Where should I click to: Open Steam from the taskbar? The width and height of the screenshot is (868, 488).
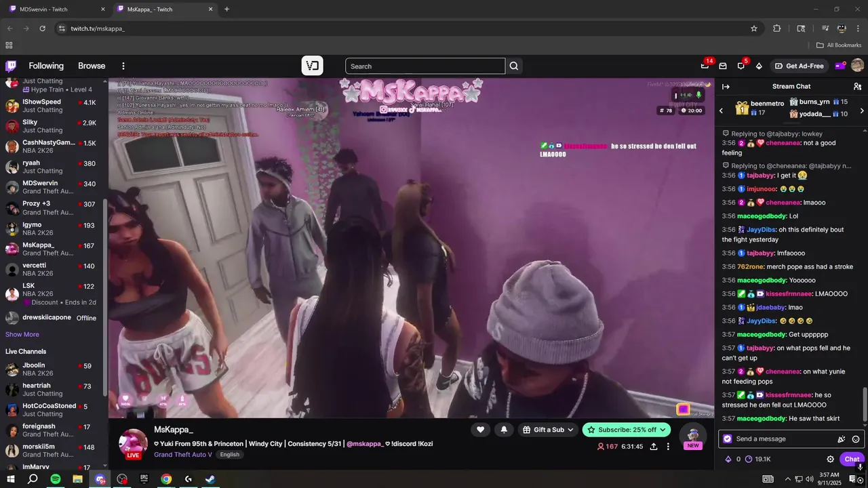[x=210, y=479]
